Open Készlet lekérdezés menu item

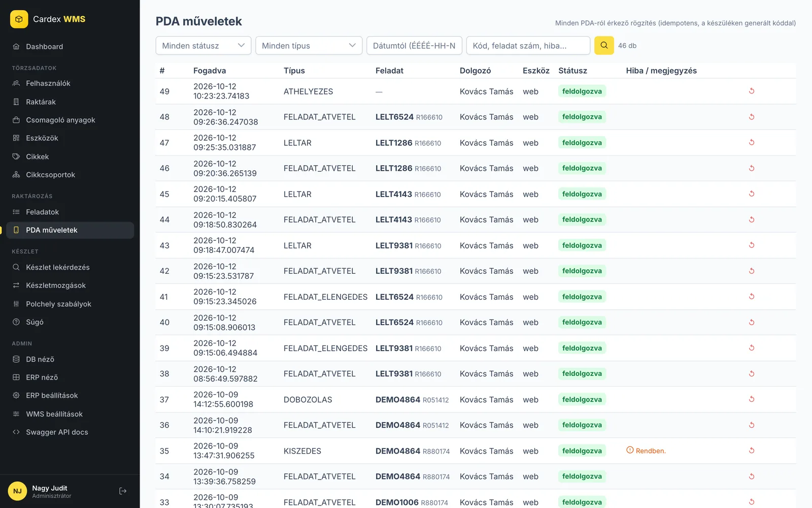70,267
